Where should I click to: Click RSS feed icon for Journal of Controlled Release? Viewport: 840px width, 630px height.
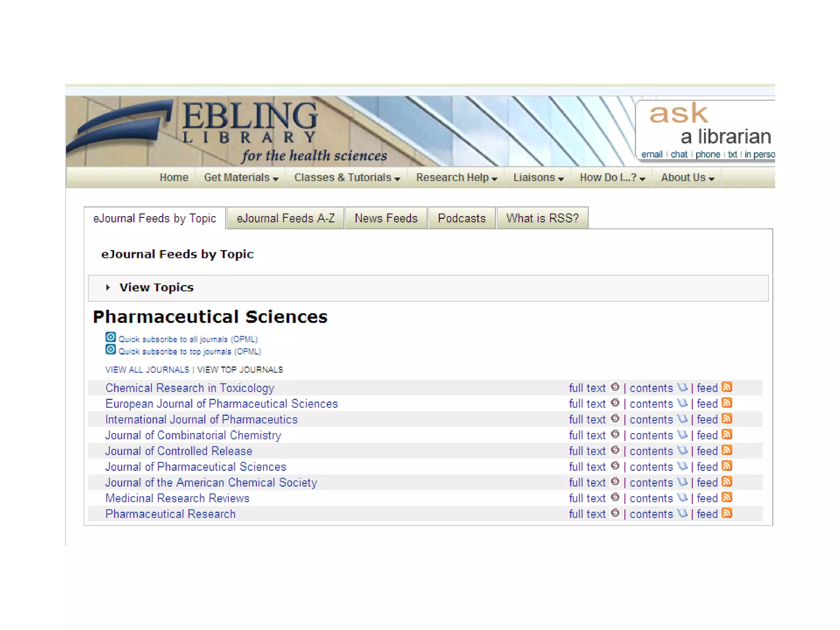click(x=727, y=450)
